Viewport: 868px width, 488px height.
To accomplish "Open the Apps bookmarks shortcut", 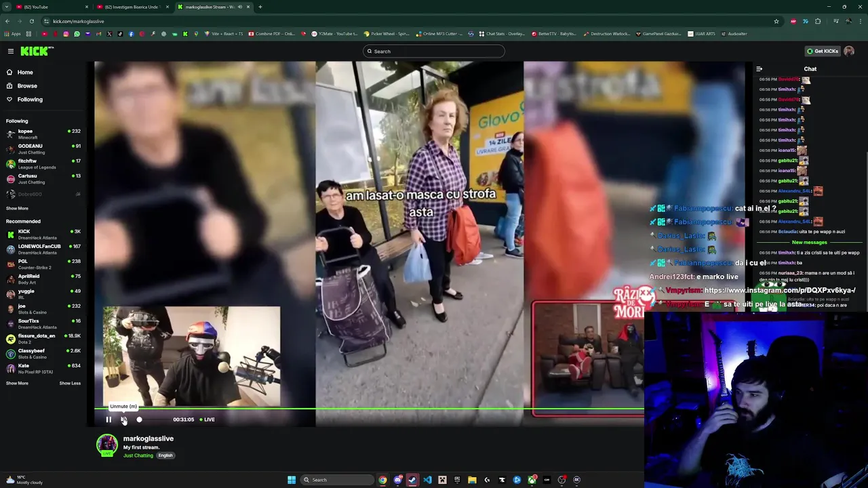I will tap(13, 34).
